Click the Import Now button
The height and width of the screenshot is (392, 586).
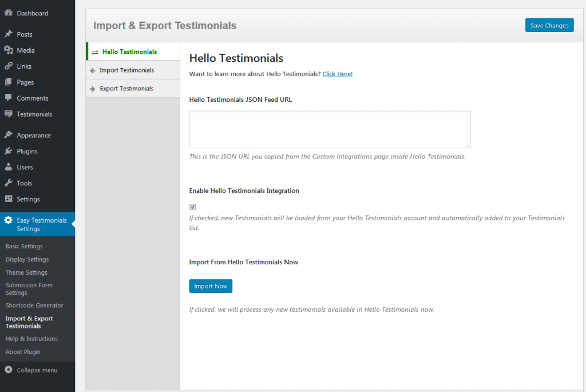pyautogui.click(x=211, y=286)
